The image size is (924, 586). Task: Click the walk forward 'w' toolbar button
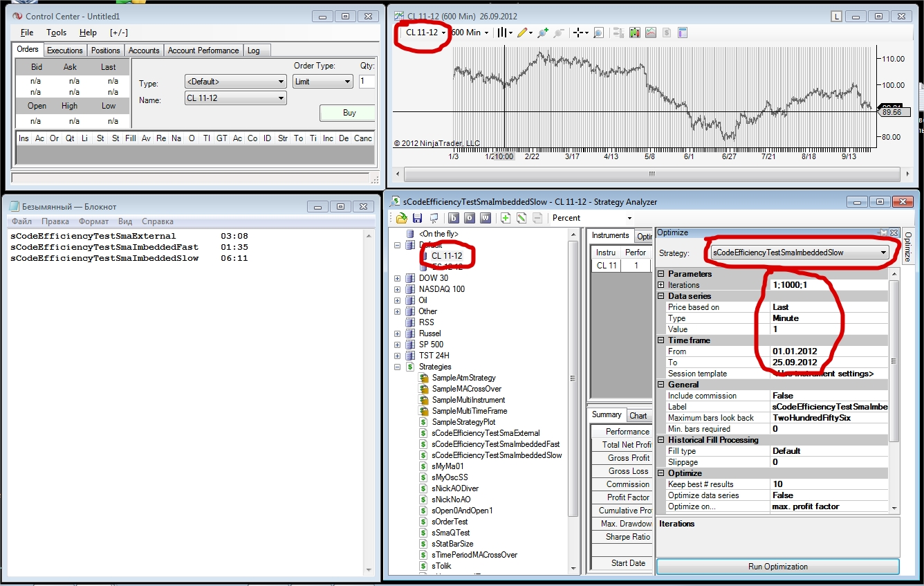(x=484, y=218)
